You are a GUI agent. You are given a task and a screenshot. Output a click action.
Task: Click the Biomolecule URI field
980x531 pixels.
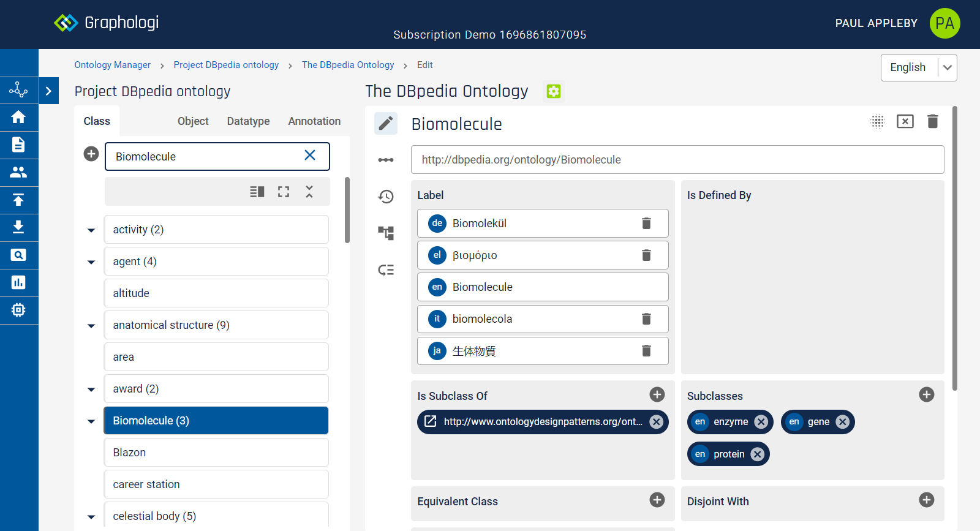click(x=677, y=160)
